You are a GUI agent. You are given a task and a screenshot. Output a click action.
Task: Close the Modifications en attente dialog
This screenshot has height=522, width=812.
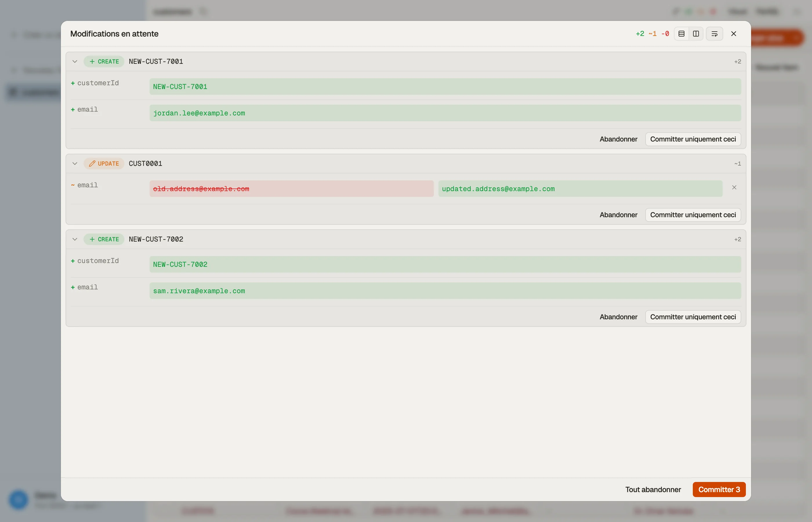(733, 34)
